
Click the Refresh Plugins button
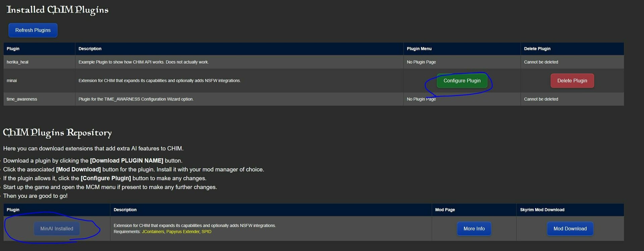pyautogui.click(x=33, y=30)
